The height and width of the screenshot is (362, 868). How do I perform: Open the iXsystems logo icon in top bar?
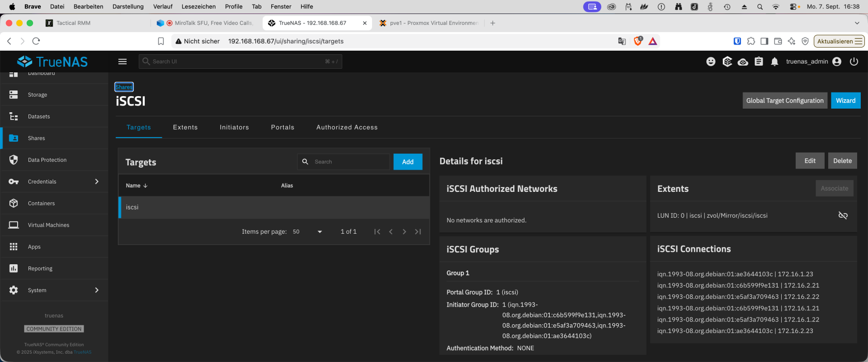pyautogui.click(x=727, y=62)
